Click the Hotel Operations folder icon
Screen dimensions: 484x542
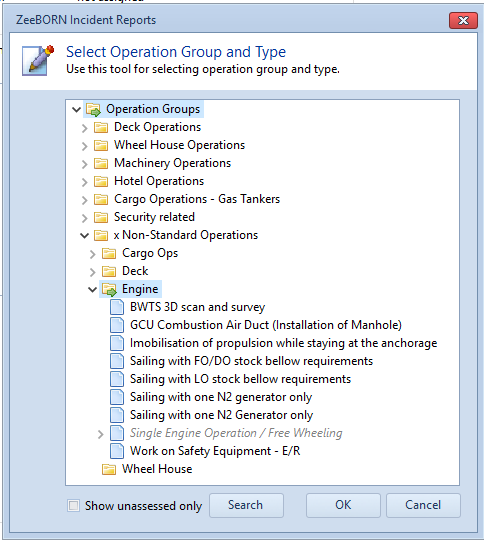[101, 181]
